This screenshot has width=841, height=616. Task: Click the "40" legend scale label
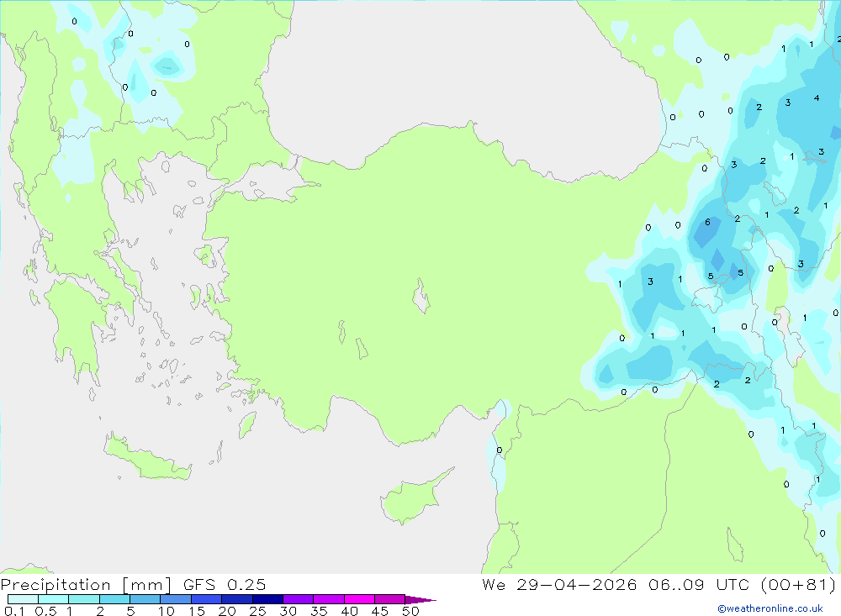[350, 611]
